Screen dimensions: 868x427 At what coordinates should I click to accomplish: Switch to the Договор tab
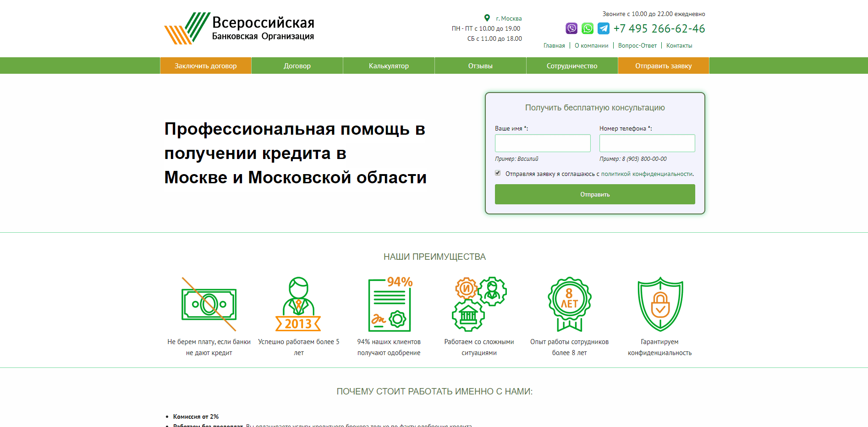[x=297, y=66]
